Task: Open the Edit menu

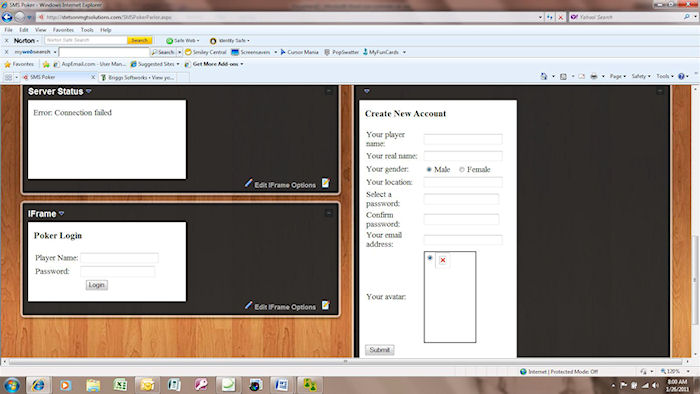Action: (24, 30)
